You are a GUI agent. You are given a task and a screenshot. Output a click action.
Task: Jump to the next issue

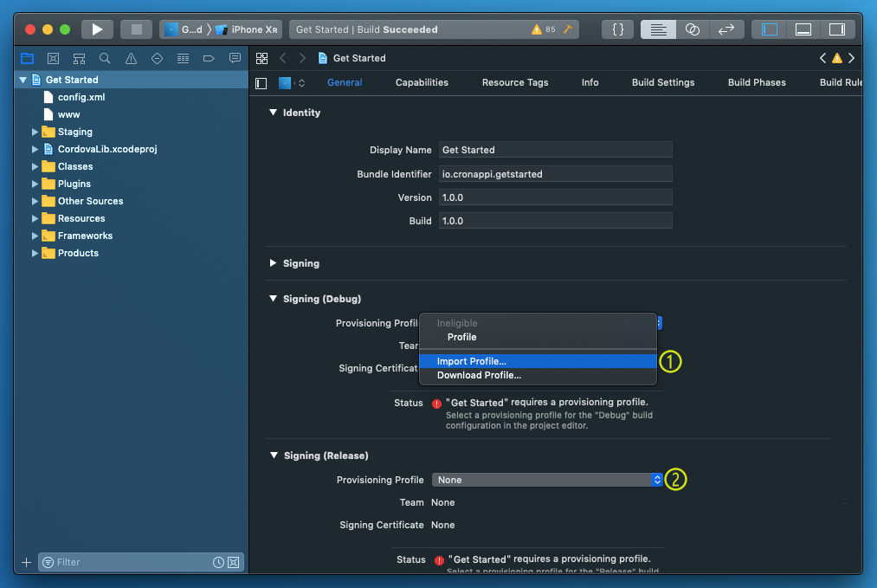(x=851, y=58)
